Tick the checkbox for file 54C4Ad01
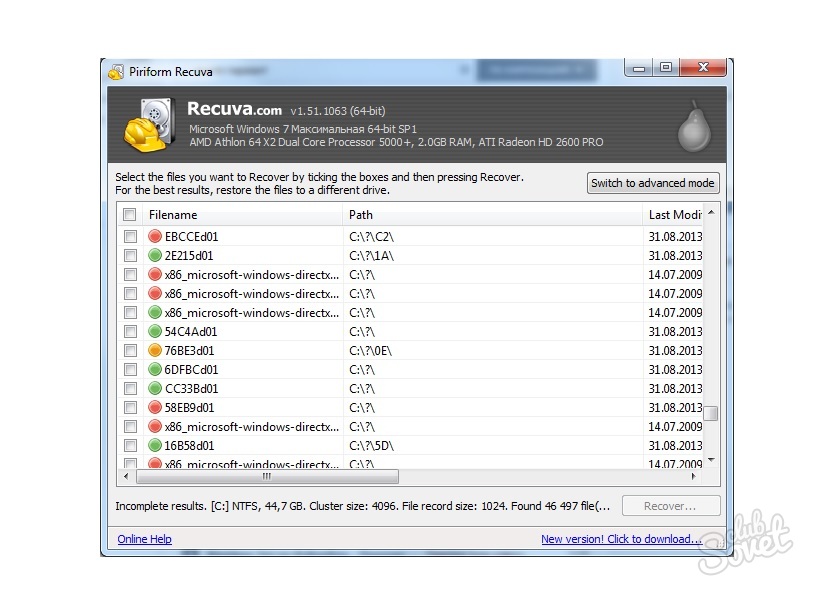 click(x=130, y=332)
